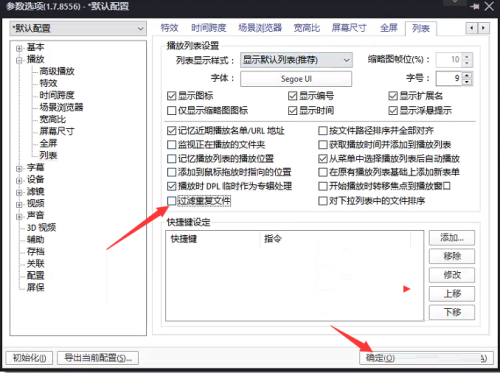Uncheck 显示图标 option
Screen dimensions: 500x373
tap(171, 96)
